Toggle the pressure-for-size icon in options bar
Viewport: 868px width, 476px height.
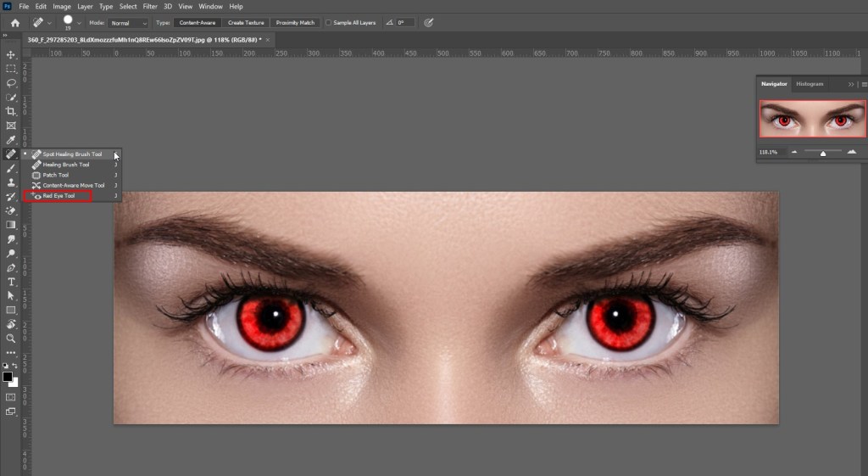click(428, 23)
